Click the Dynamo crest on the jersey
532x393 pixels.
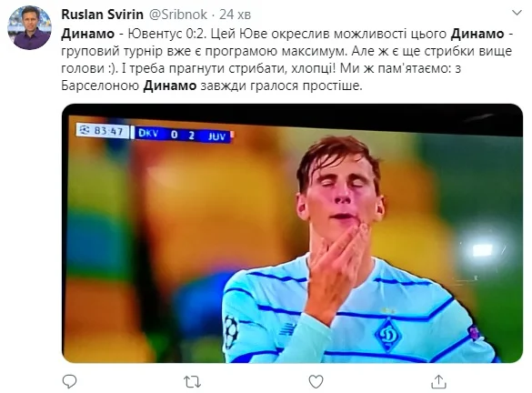(x=388, y=335)
